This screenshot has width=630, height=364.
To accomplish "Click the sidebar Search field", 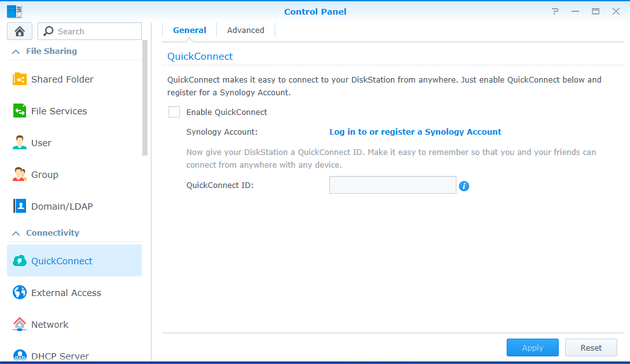I will click(90, 31).
